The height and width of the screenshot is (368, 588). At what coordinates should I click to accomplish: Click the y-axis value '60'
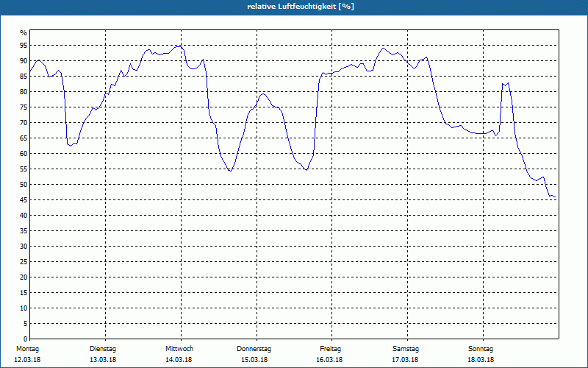24,154
